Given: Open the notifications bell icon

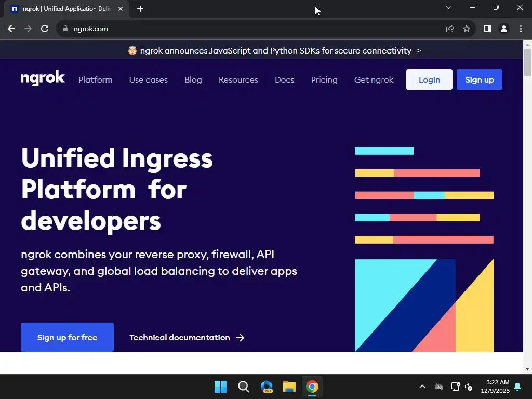Looking at the screenshot, I should pos(518,387).
